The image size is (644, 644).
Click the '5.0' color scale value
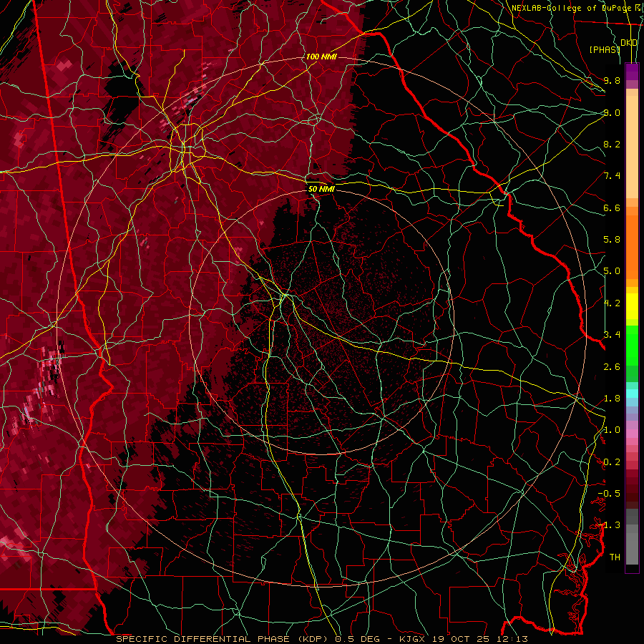(x=612, y=271)
